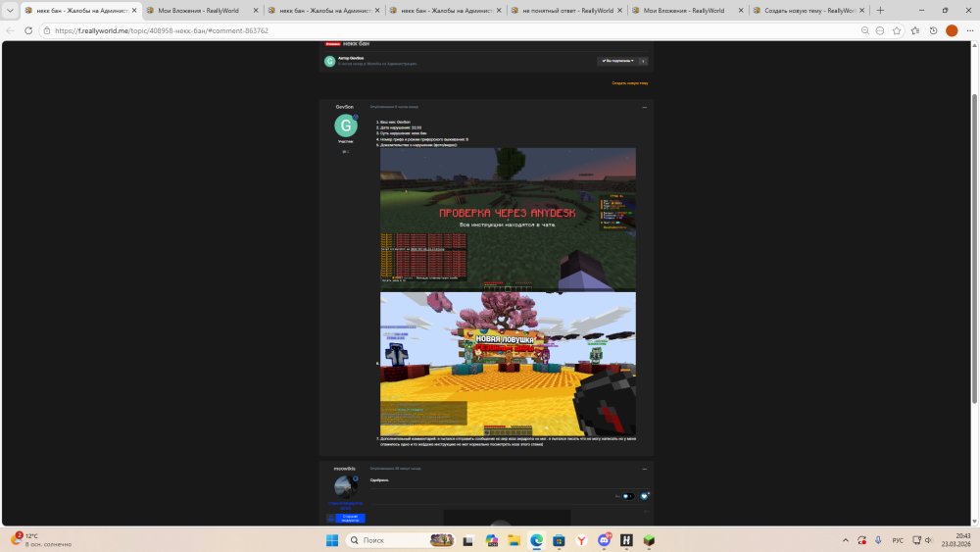Open the 'Вы подписаны' follow dropdown
Image resolution: width=980 pixels, height=552 pixels.
pyautogui.click(x=617, y=61)
